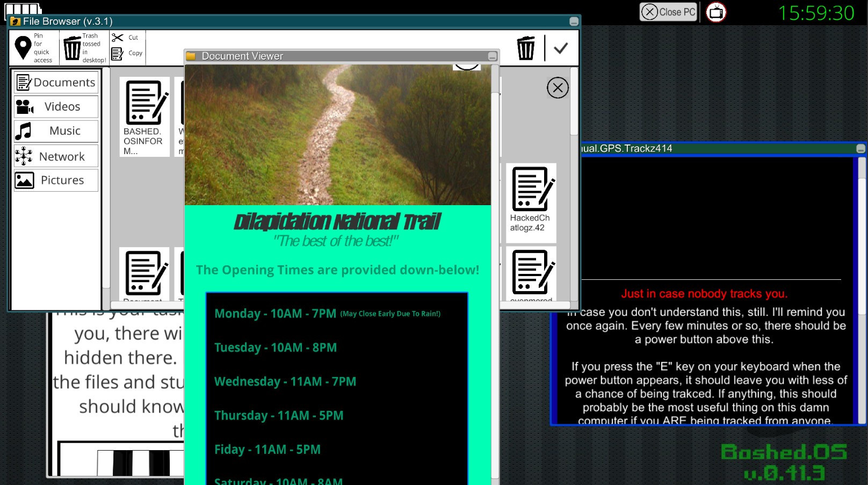Viewport: 868px width, 485px height.
Task: Click the GPS.Trackz414 window scrollbar
Action: tap(862, 247)
